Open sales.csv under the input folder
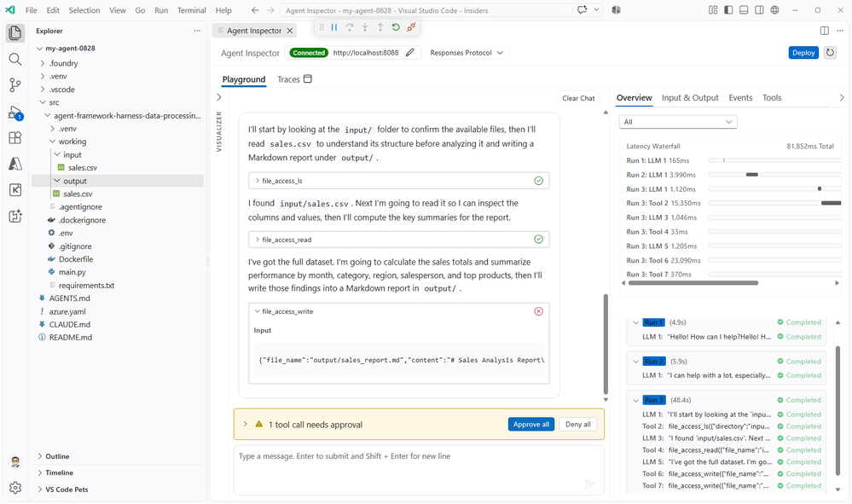 click(x=83, y=168)
